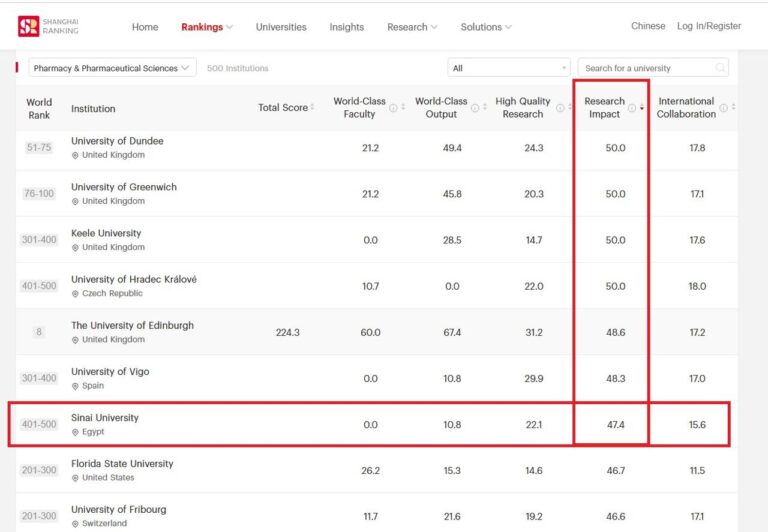Screen dimensions: 768x532
Task: Open the World-Class Output info icon
Action: tap(475, 108)
